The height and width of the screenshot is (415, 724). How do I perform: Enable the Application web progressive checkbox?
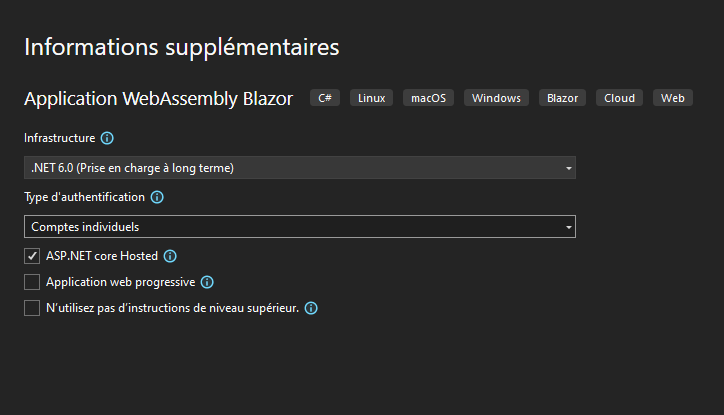point(32,282)
